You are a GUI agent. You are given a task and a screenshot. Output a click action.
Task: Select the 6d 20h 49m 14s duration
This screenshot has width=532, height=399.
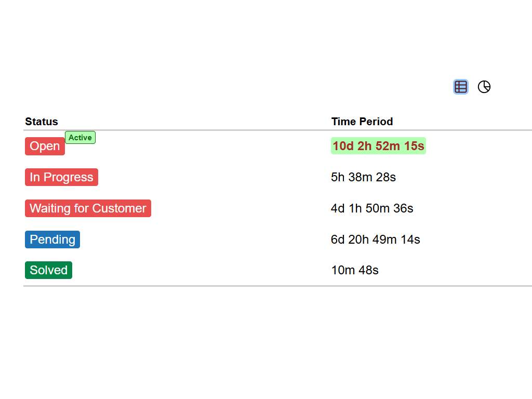tap(375, 240)
